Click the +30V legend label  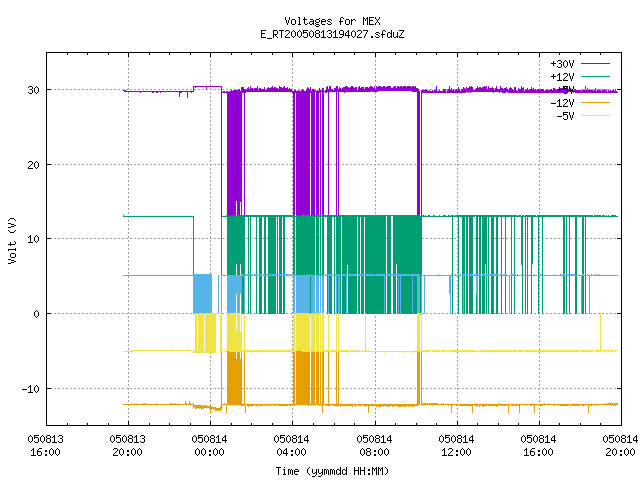pyautogui.click(x=562, y=64)
